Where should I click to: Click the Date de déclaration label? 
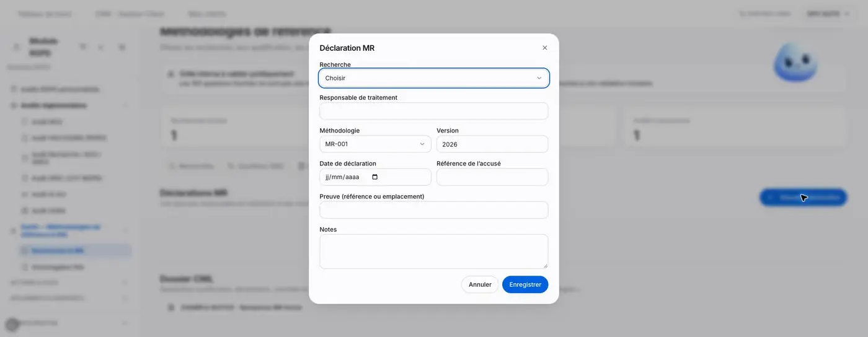pos(348,164)
